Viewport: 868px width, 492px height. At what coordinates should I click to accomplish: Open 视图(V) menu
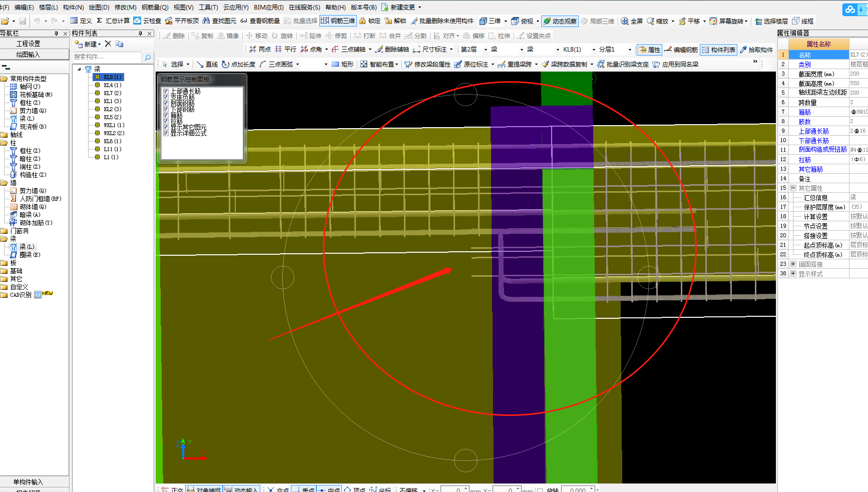pos(183,7)
